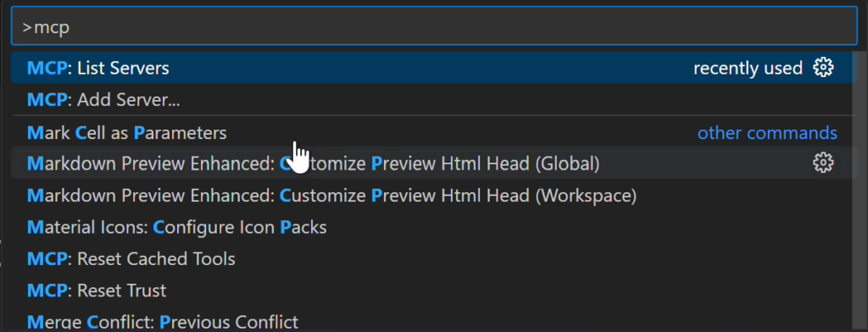The width and height of the screenshot is (868, 332).
Task: Click the command list vertical scrollbar
Action: (862, 191)
